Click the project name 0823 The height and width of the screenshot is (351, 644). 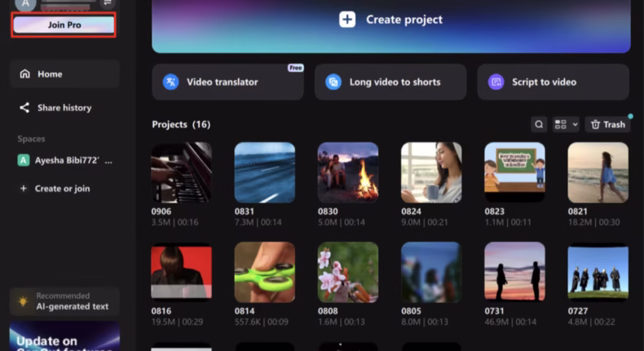(494, 211)
